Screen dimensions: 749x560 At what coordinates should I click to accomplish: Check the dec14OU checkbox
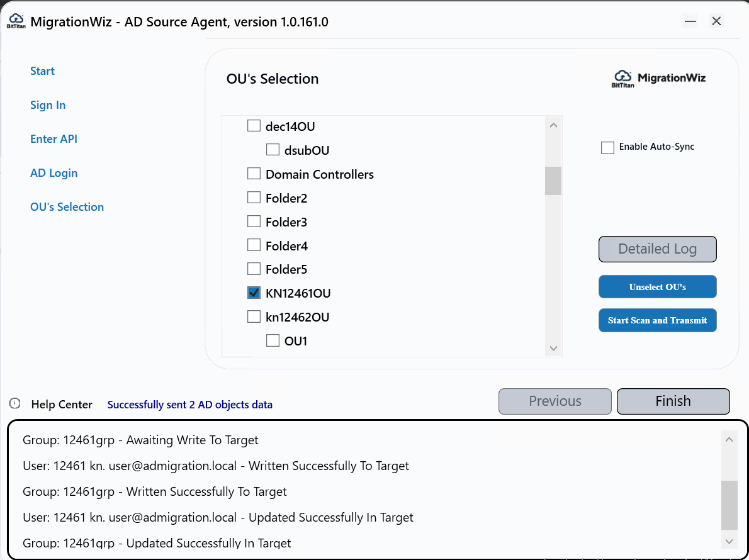[254, 125]
